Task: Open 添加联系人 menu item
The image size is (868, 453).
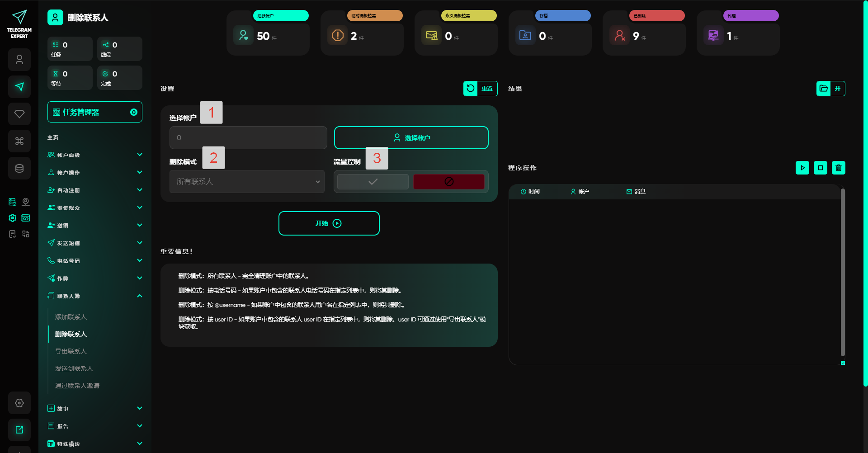Action: (71, 317)
